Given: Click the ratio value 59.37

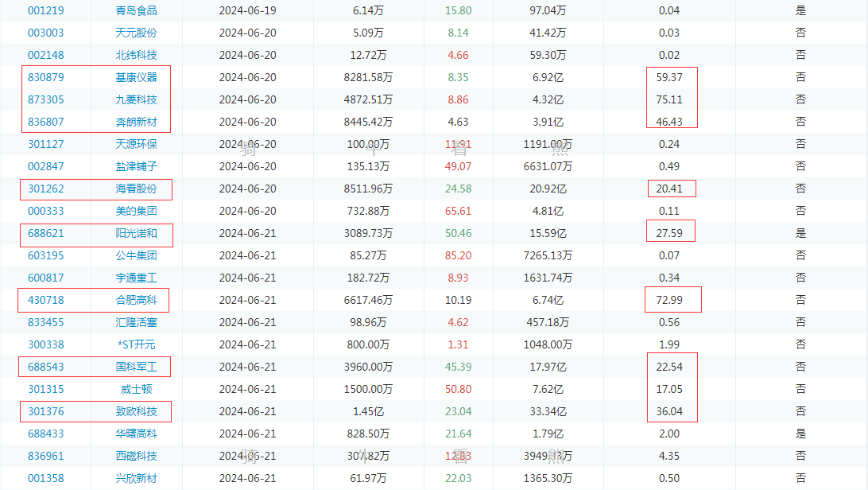Looking at the screenshot, I should pyautogui.click(x=669, y=77).
